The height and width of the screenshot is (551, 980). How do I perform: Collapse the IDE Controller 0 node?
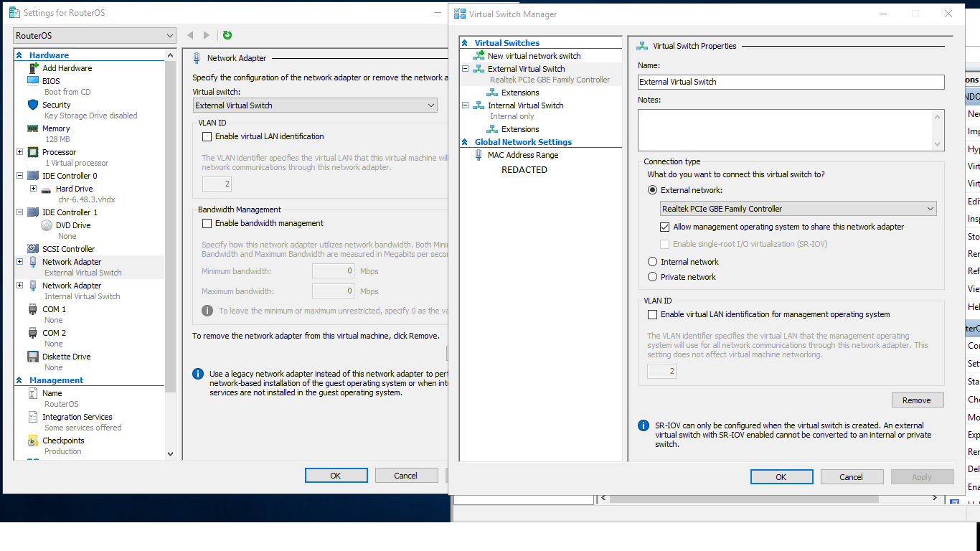[19, 176]
